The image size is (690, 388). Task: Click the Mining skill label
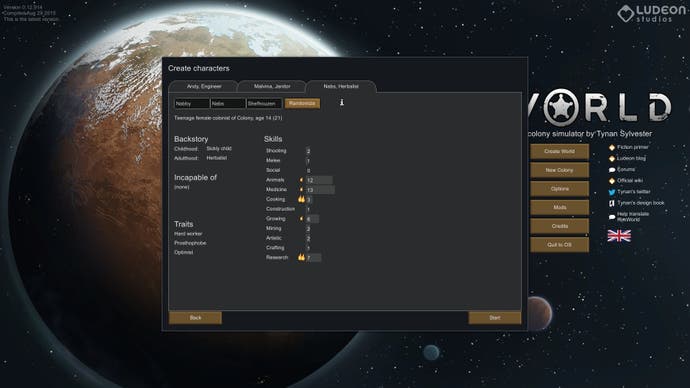(273, 228)
